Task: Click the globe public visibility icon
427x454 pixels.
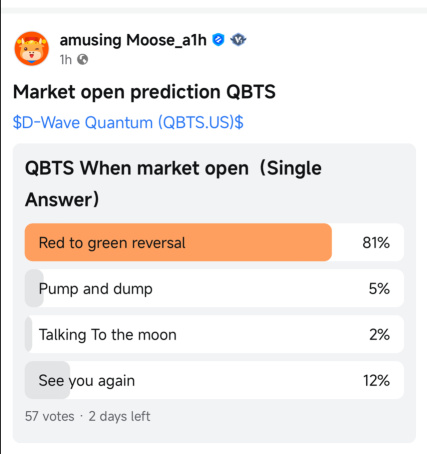Action: click(83, 60)
